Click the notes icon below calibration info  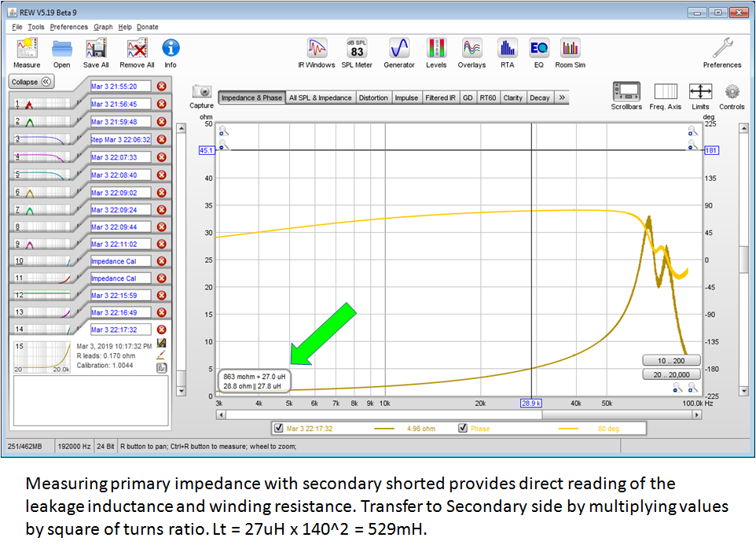162,368
